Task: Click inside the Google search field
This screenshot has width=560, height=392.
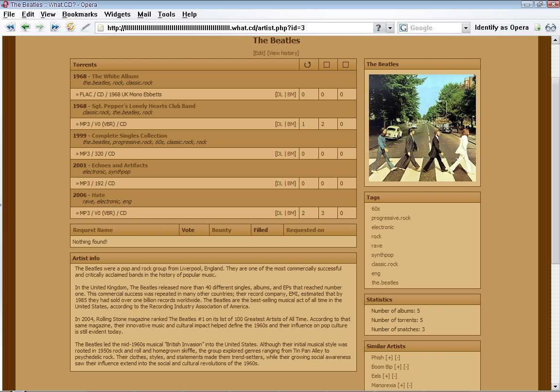Action: click(435, 28)
